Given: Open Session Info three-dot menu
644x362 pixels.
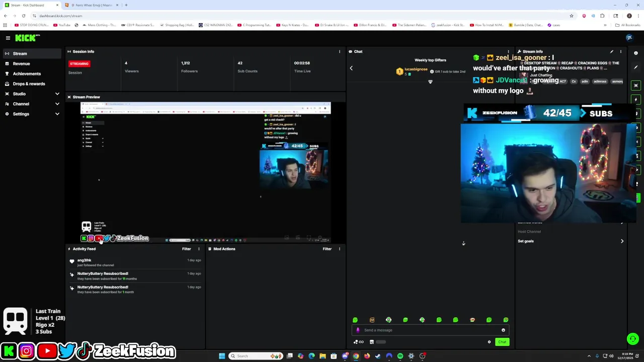Looking at the screenshot, I should click(x=339, y=51).
